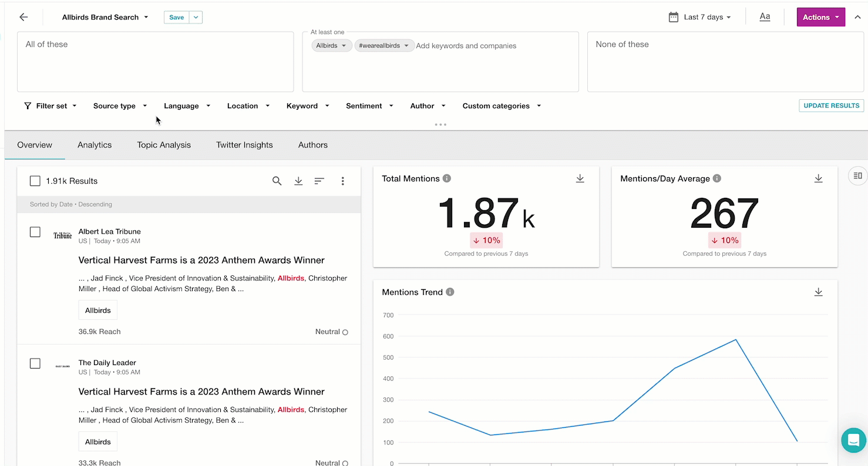868x466 pixels.
Task: Click the 1.91k Results label
Action: (x=72, y=181)
